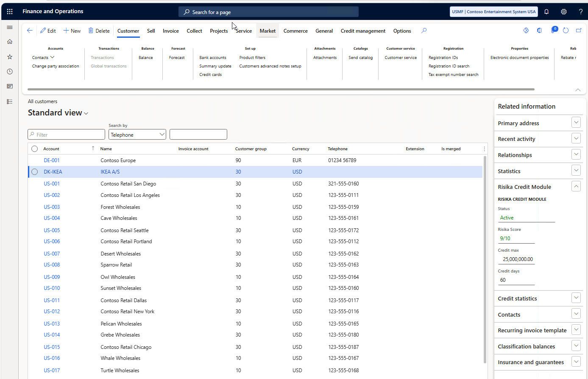The width and height of the screenshot is (588, 379).
Task: Switch to the Options tab
Action: [402, 31]
